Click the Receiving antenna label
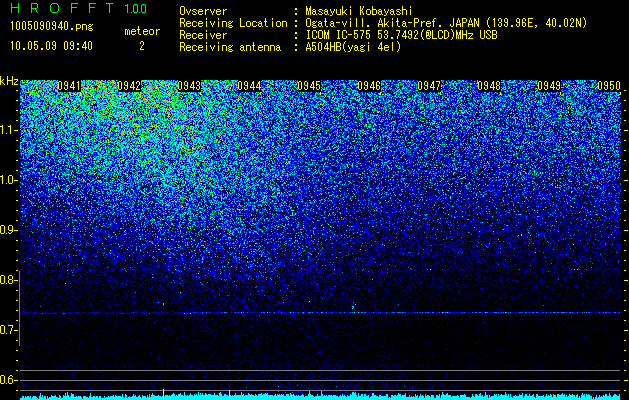 click(x=230, y=47)
